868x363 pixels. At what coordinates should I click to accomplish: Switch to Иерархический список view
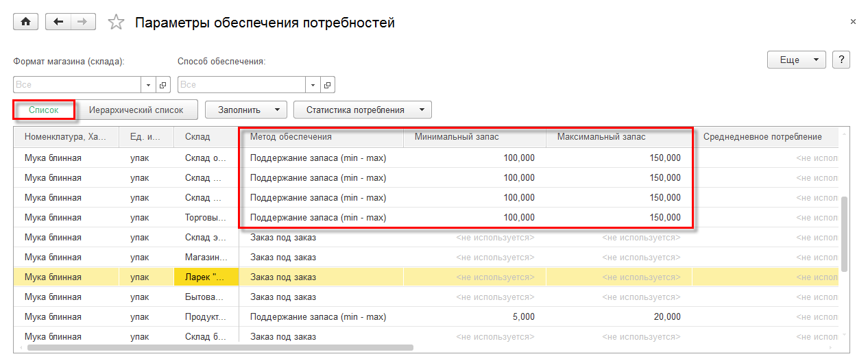(x=136, y=110)
